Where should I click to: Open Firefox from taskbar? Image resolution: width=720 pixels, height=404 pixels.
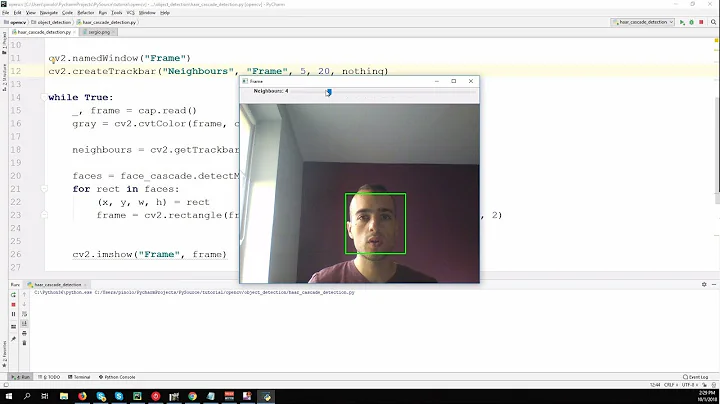click(x=82, y=396)
